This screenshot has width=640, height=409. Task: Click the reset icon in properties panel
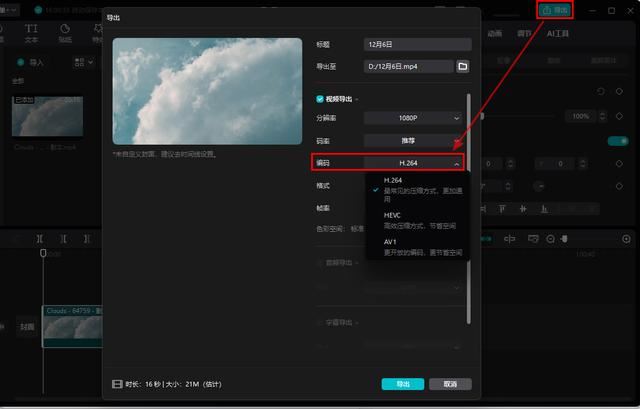click(601, 91)
